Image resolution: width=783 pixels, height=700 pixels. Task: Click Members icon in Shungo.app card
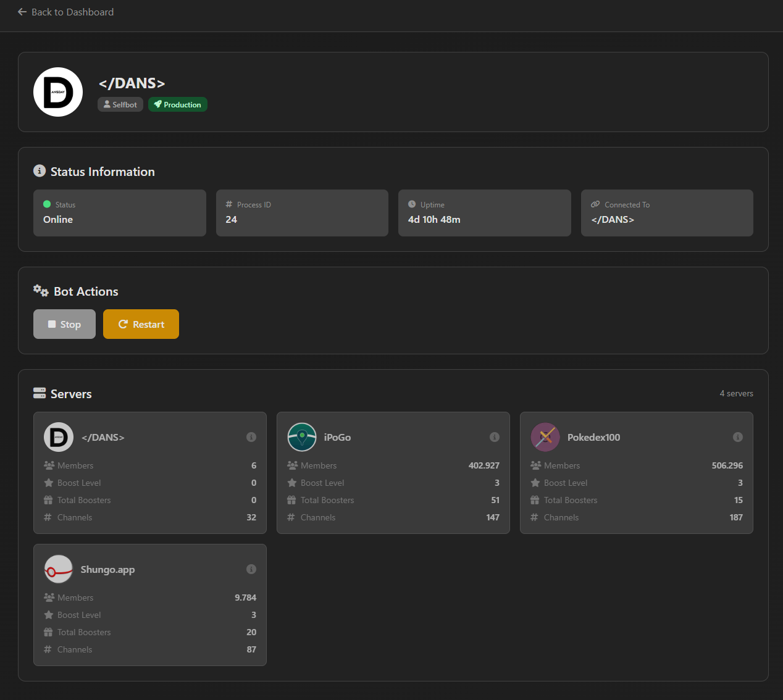coord(49,598)
